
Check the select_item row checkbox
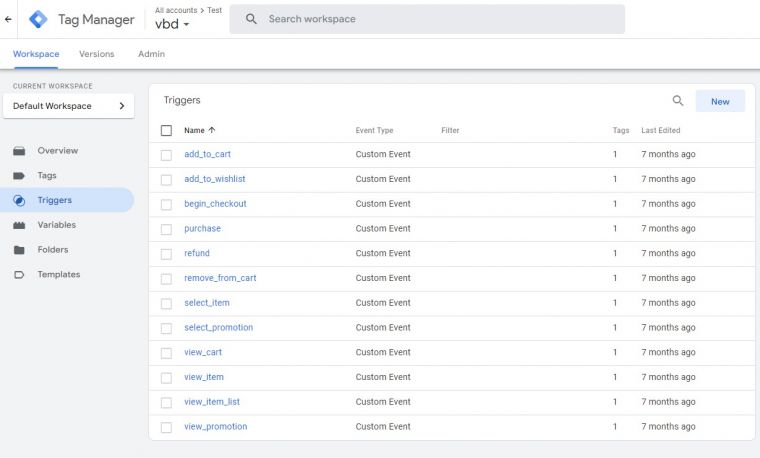(x=166, y=303)
